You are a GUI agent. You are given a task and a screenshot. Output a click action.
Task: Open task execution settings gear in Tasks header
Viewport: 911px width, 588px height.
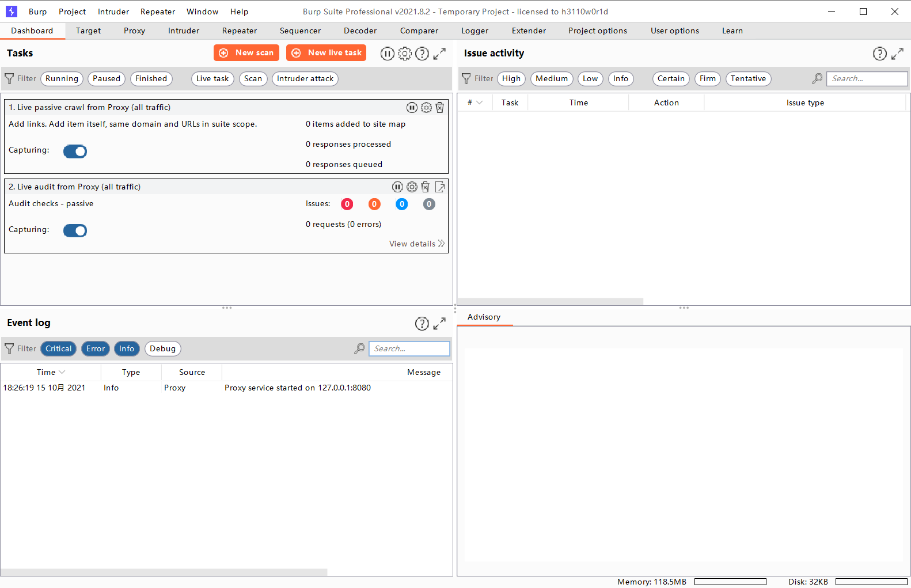(x=405, y=54)
